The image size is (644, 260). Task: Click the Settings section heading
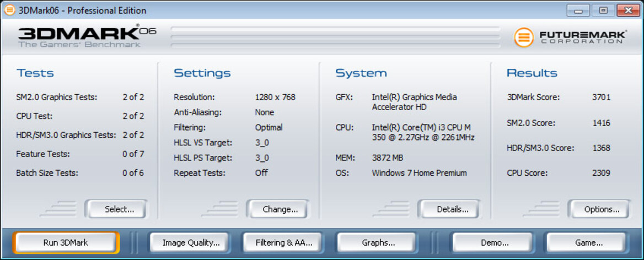pos(202,73)
